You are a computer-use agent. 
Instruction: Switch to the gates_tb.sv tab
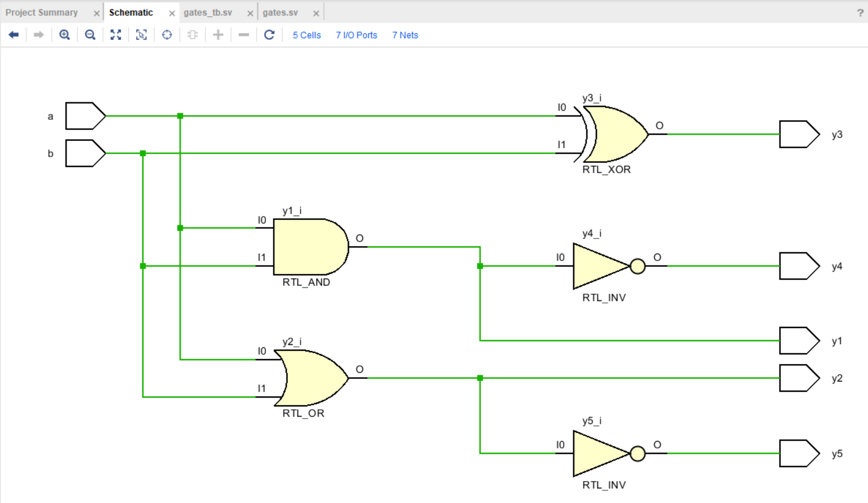click(x=208, y=13)
